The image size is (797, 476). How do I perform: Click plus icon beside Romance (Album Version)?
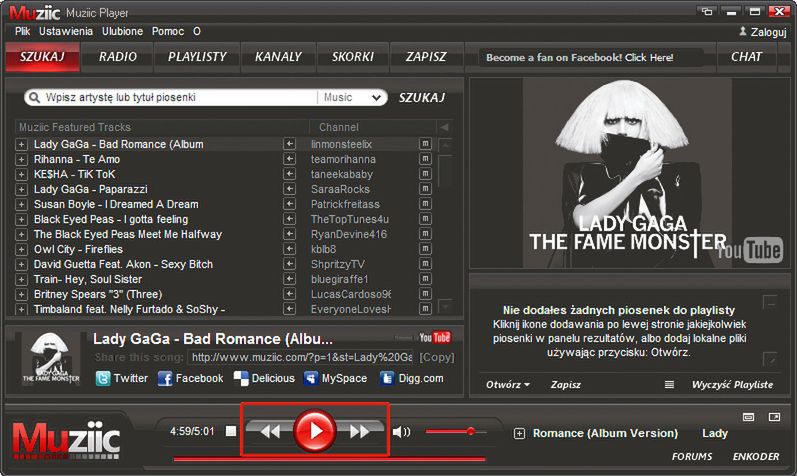coord(519,434)
